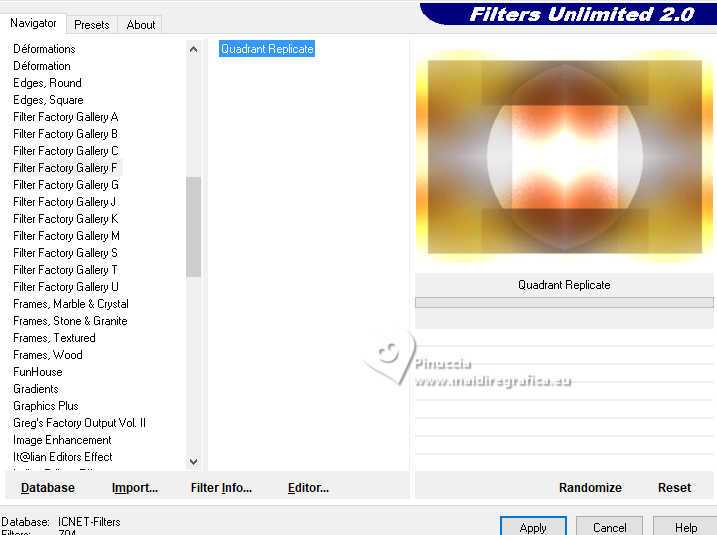Viewport: 717px width, 535px height.
Task: Select FunHouse category
Action: [x=37, y=372]
